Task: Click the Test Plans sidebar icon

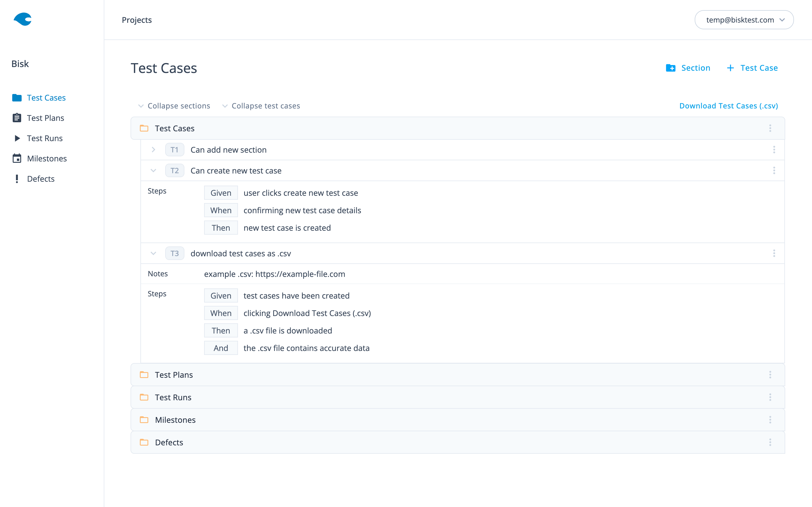Action: (x=17, y=118)
